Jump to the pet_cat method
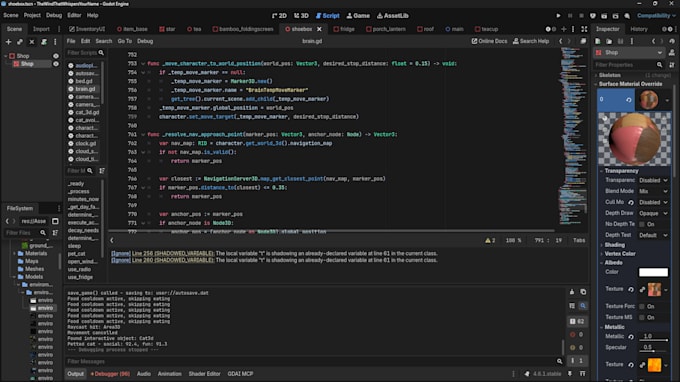Screen dimensions: 680x382 pyautogui.click(x=77, y=254)
